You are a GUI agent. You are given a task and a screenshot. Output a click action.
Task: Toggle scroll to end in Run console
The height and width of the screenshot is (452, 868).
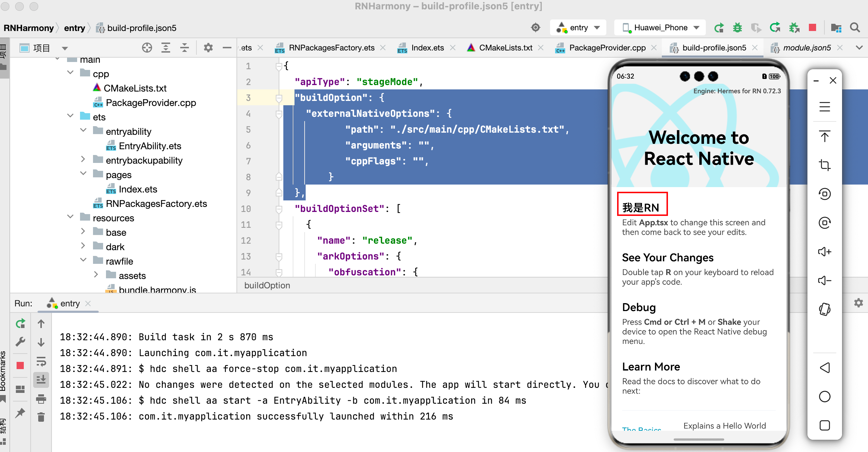41,380
